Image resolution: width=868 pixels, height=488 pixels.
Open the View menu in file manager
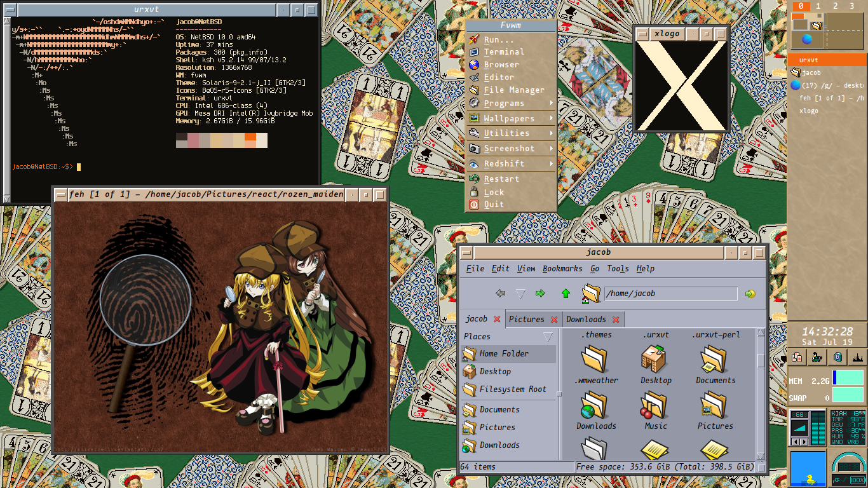click(x=526, y=269)
